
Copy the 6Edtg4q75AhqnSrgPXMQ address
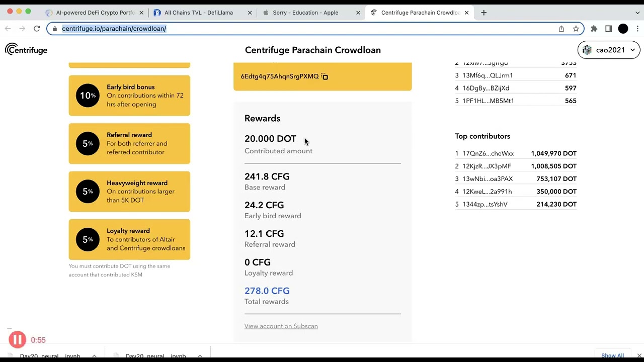[x=325, y=76]
